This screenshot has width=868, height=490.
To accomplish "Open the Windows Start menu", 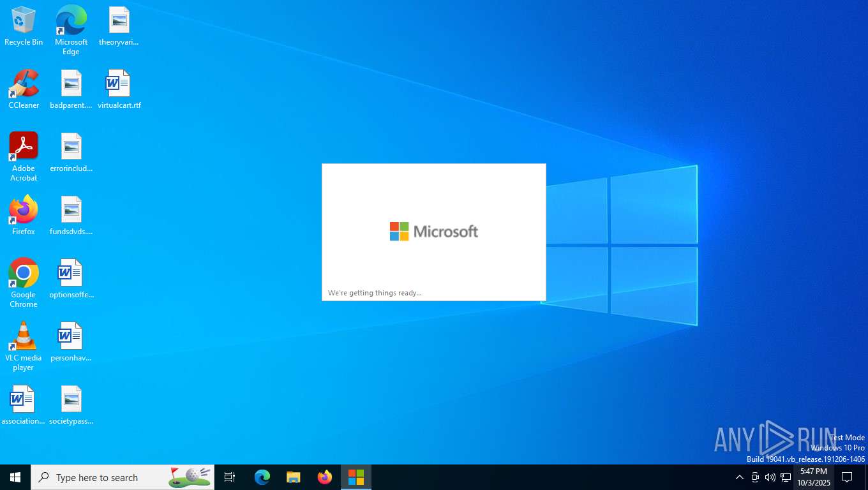I will (x=15, y=477).
